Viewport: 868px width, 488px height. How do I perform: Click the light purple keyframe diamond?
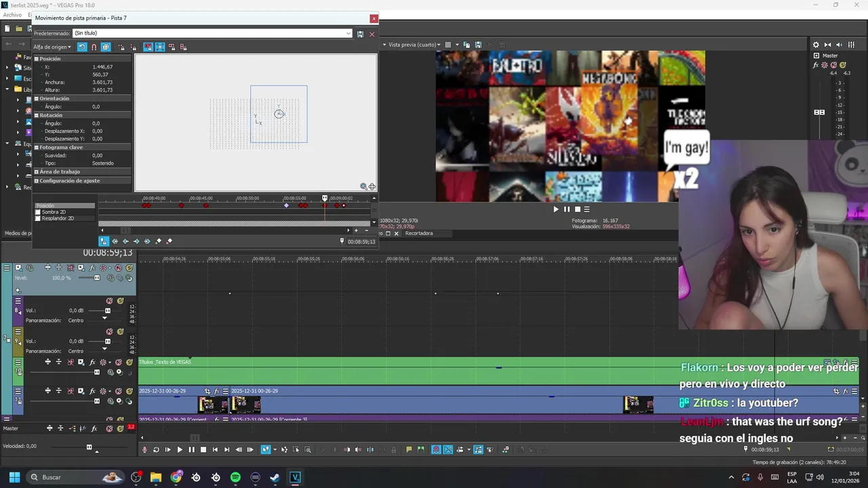[286, 205]
